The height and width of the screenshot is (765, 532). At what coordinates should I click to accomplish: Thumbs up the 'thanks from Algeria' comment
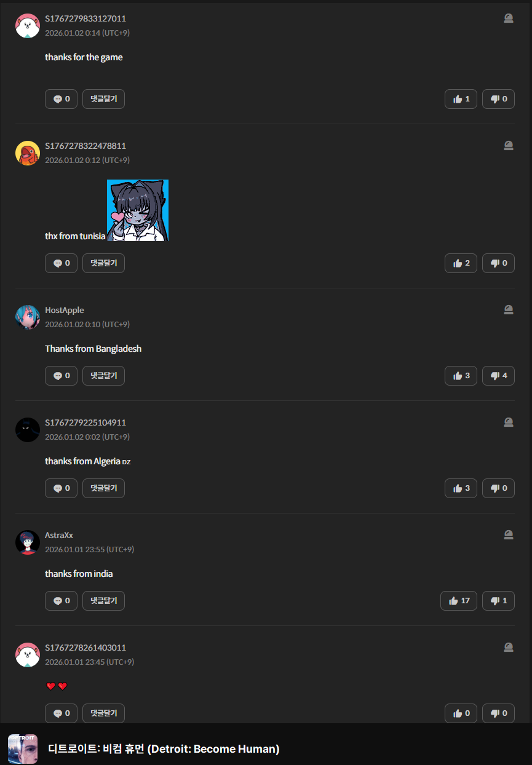(x=461, y=488)
